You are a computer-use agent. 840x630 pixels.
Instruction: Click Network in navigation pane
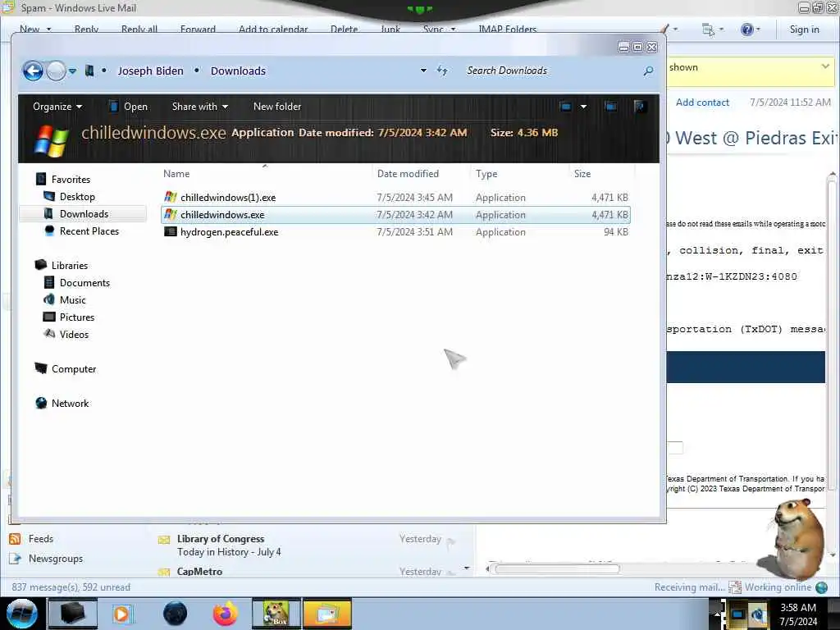pyautogui.click(x=71, y=404)
